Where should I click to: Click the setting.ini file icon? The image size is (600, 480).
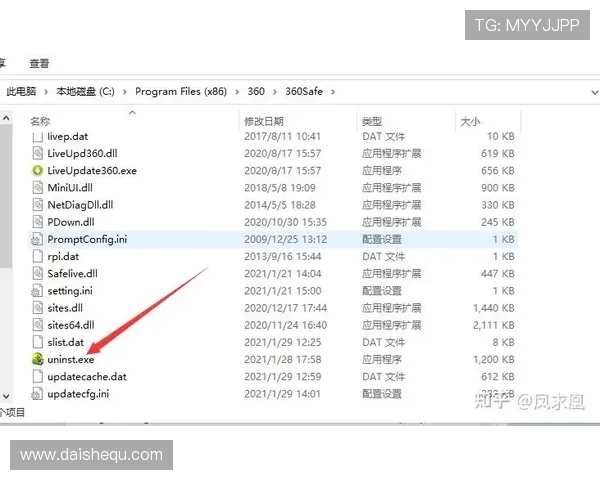tap(37, 291)
